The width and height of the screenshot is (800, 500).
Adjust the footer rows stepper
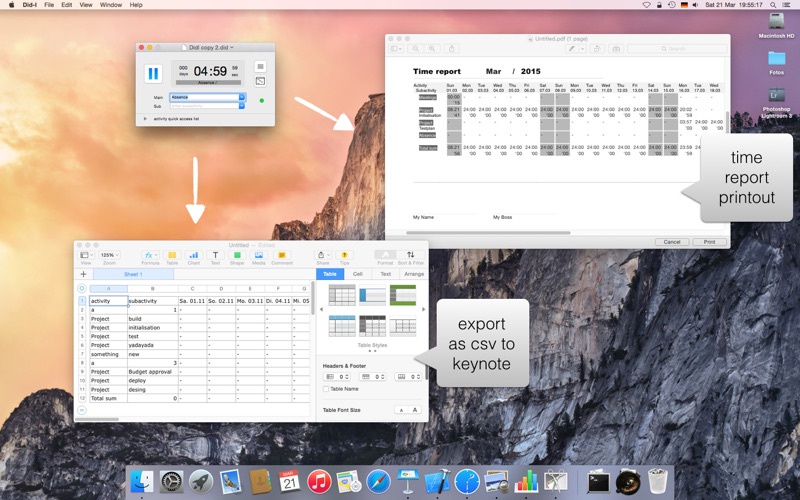[419, 377]
